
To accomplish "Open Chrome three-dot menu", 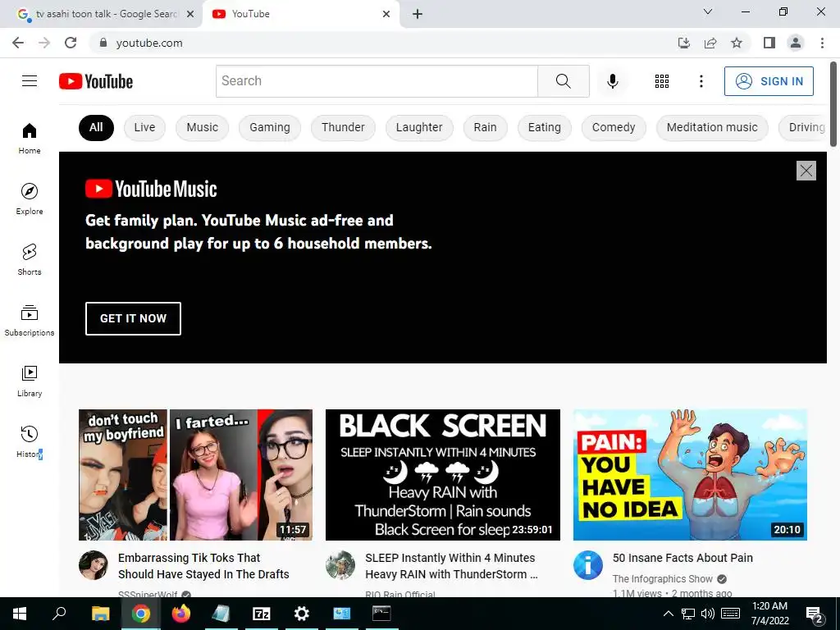I will pos(822,43).
